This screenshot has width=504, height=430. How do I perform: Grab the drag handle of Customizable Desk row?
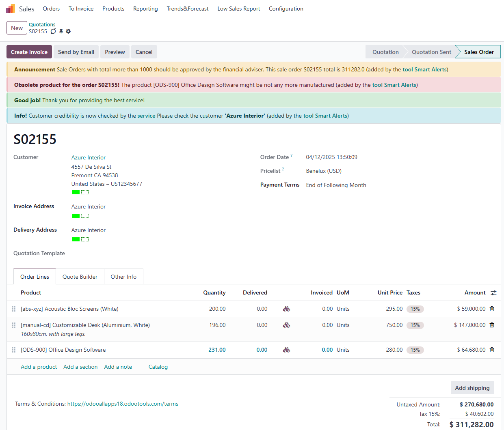pyautogui.click(x=13, y=325)
